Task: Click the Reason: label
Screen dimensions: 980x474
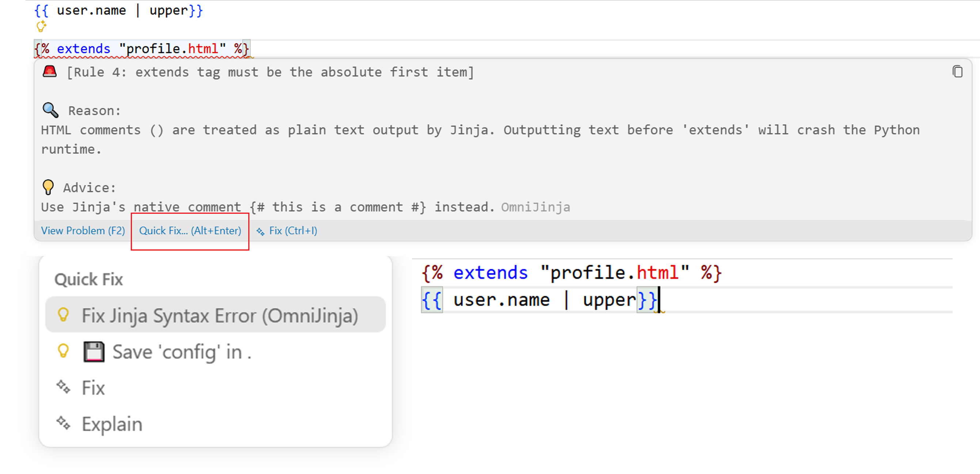Action: coord(94,111)
